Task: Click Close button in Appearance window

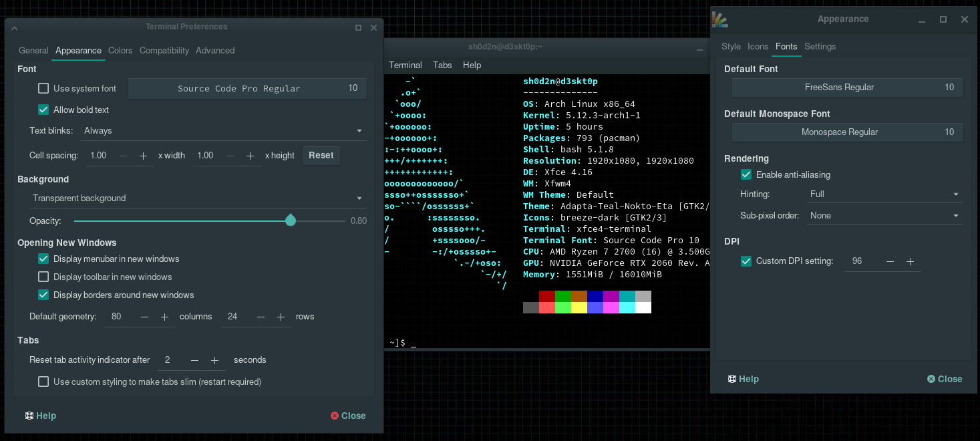Action: 945,379
